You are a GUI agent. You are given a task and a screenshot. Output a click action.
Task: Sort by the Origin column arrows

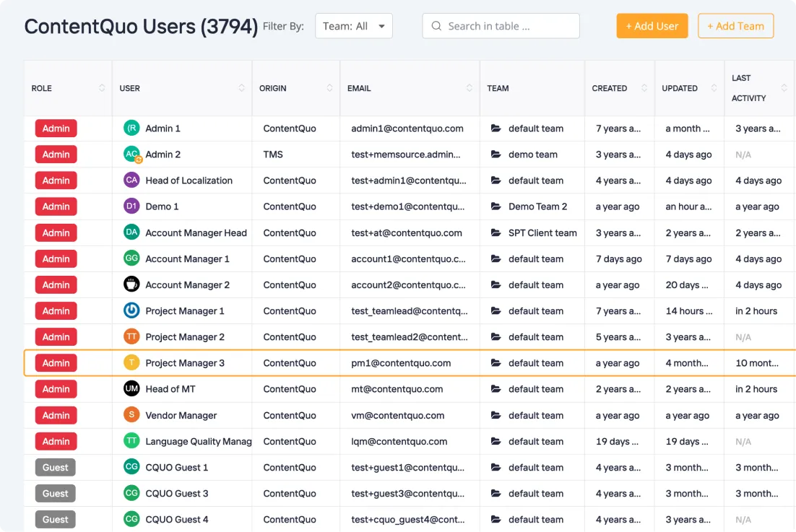coord(329,88)
